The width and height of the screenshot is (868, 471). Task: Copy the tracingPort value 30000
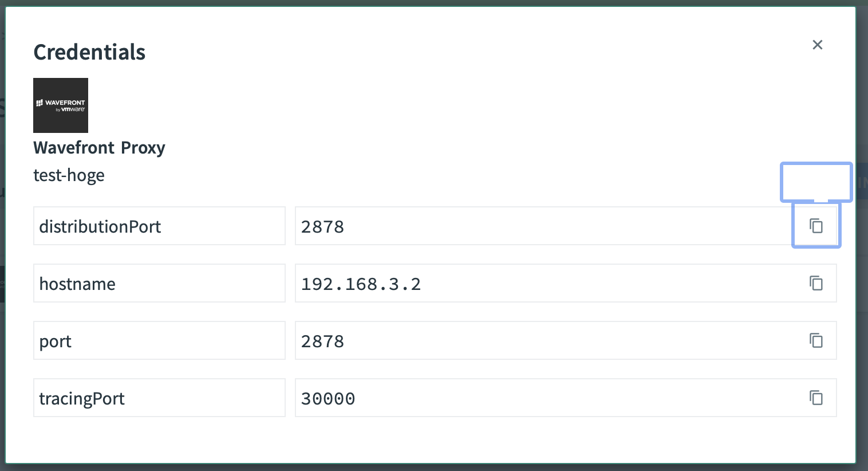[816, 398]
